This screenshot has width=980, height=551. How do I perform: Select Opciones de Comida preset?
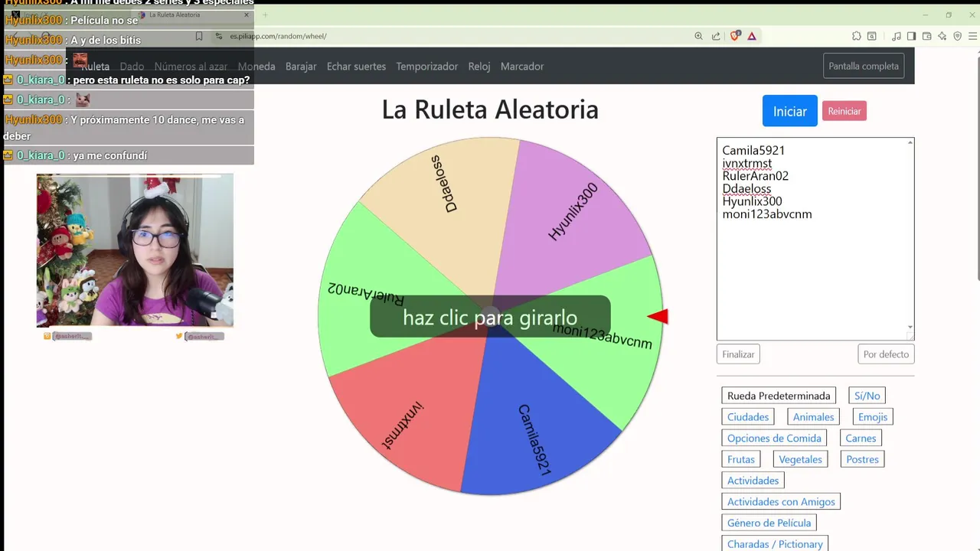coord(774,439)
